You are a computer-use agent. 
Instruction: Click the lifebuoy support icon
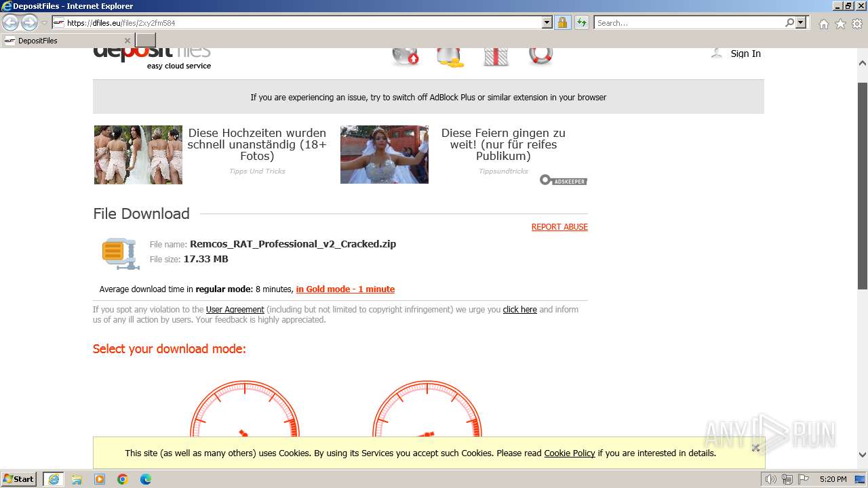click(540, 56)
